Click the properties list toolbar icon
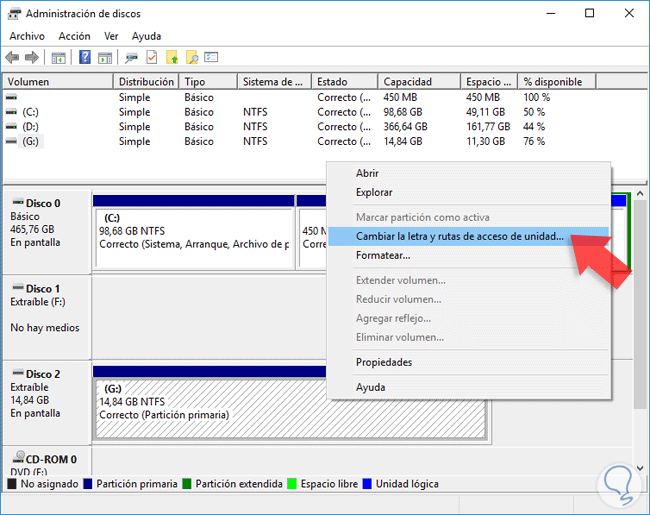This screenshot has width=650, height=515. coord(211,57)
